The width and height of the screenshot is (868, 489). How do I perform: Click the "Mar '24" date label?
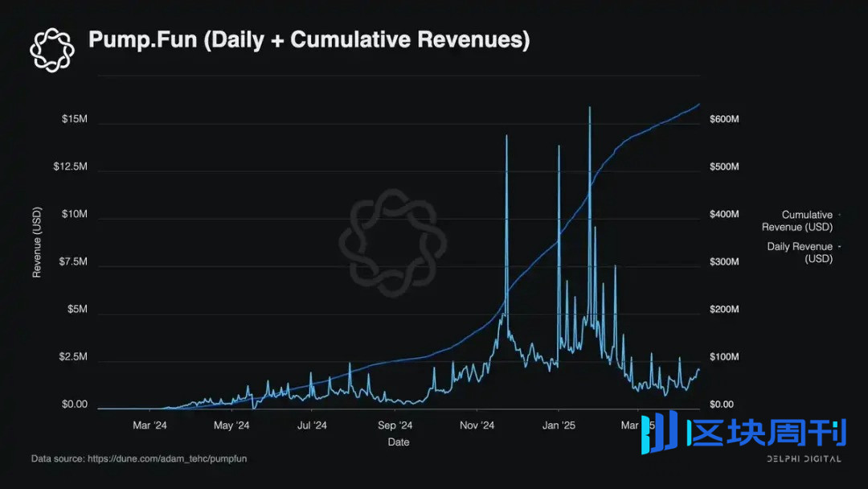click(x=149, y=425)
